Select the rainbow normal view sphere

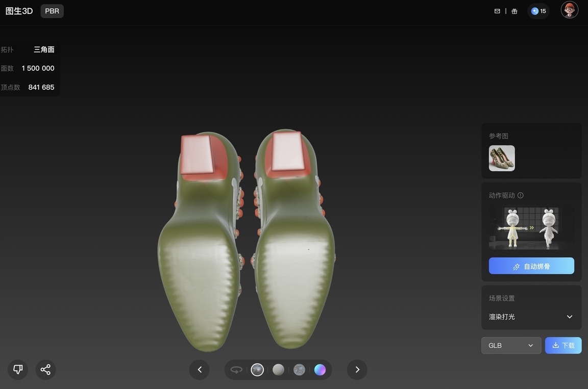320,370
